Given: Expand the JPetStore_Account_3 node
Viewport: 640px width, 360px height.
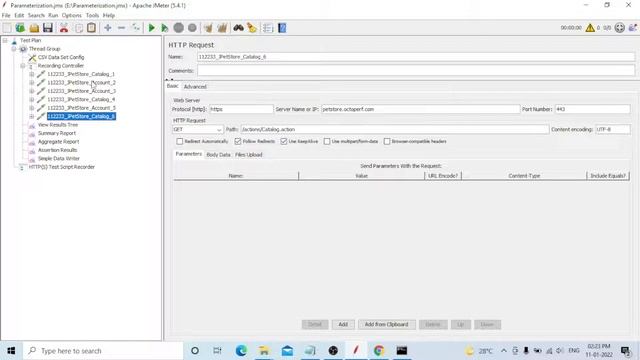Looking at the screenshot, I should pos(32,91).
